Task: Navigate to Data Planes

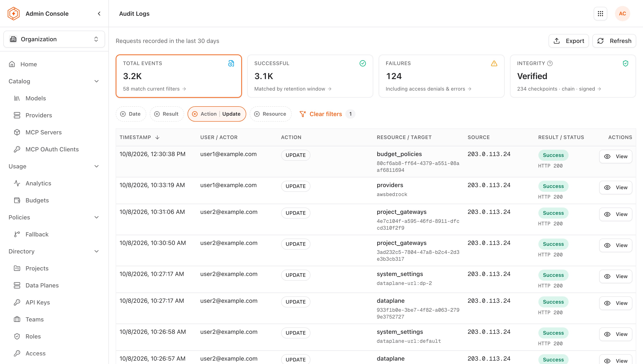Action: pyautogui.click(x=54, y=285)
